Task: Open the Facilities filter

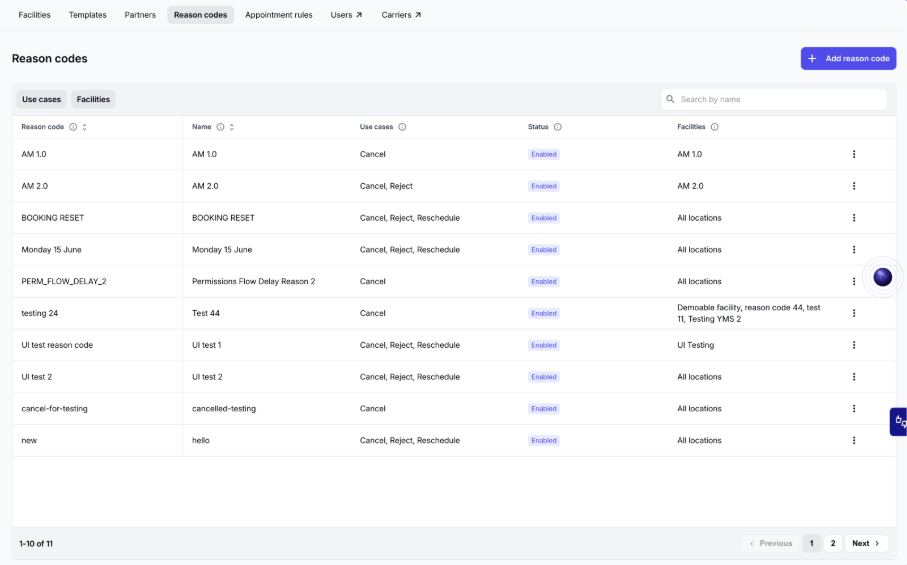Action: point(93,99)
